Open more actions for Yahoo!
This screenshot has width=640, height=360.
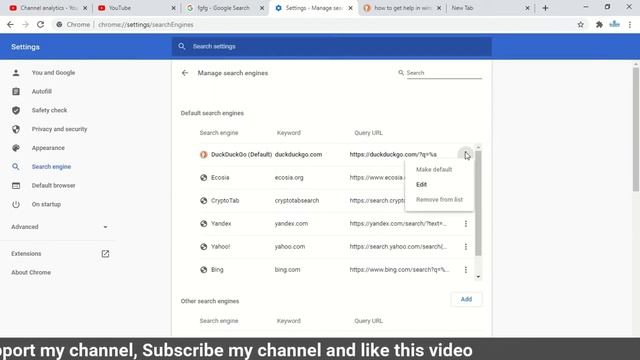466,247
